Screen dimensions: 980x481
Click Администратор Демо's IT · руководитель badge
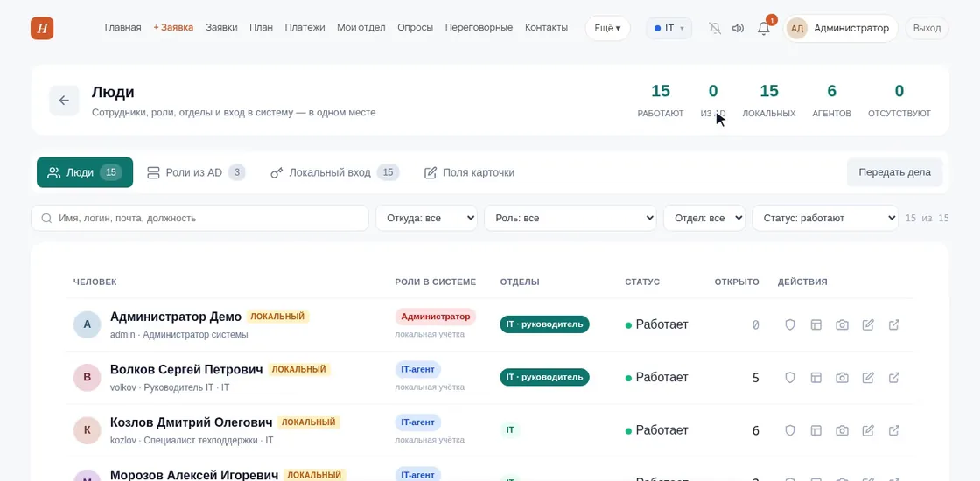pos(544,324)
